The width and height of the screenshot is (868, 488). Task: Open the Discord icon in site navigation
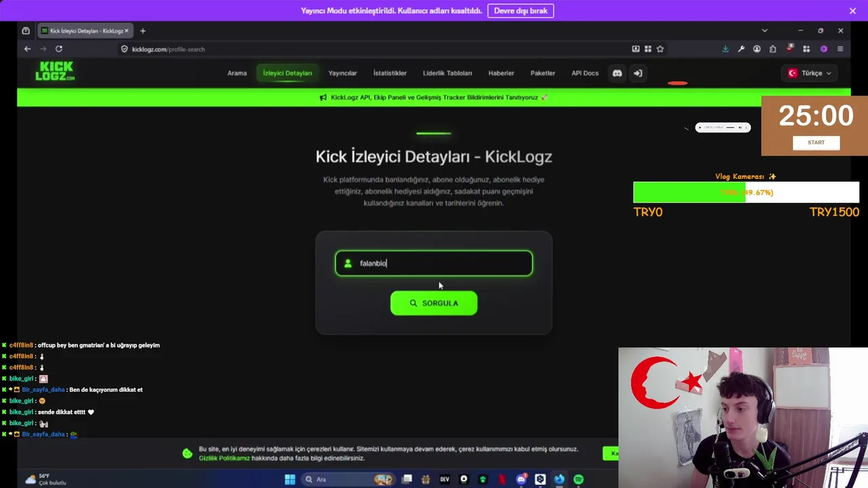pyautogui.click(x=617, y=73)
